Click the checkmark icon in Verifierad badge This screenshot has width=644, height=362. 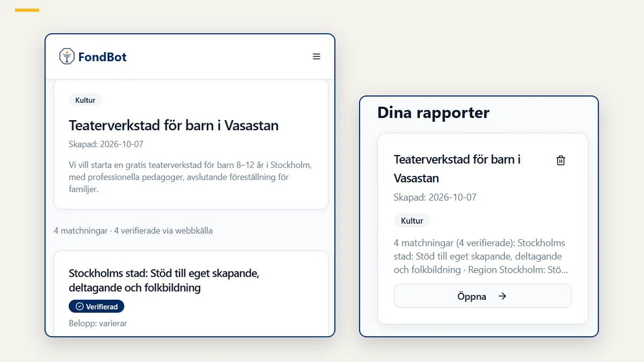[80, 307]
